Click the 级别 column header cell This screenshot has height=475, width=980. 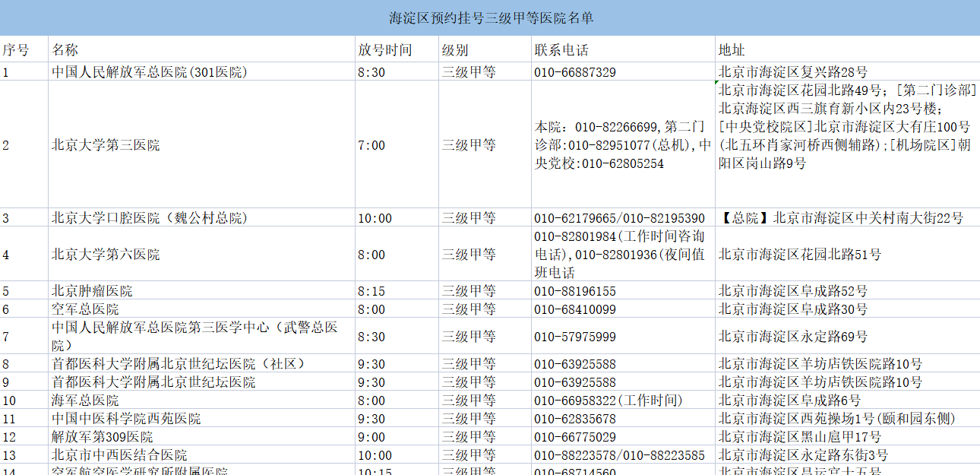tap(455, 50)
